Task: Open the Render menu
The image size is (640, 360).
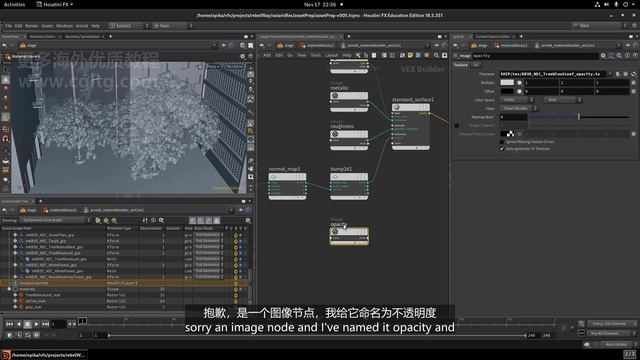Action: 32,26
